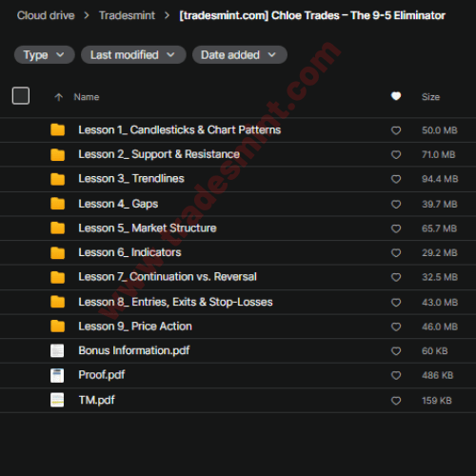Toggle the heart for Lesson 4_ Gaps

click(396, 204)
